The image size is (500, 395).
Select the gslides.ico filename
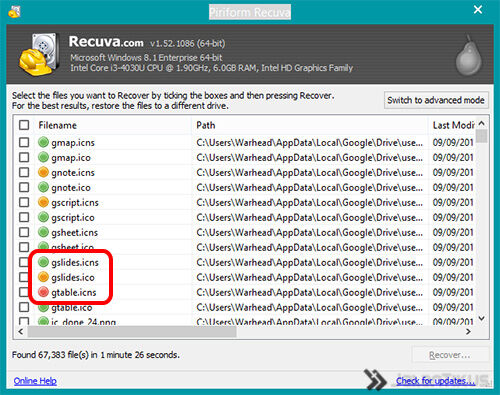(73, 278)
